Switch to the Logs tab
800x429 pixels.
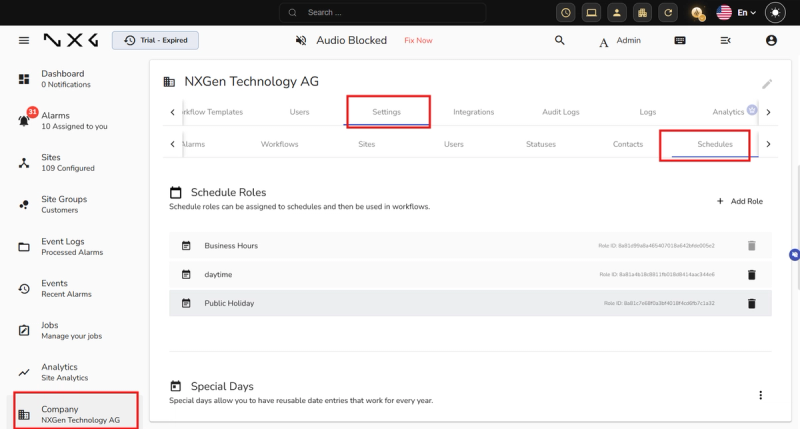pyautogui.click(x=648, y=112)
